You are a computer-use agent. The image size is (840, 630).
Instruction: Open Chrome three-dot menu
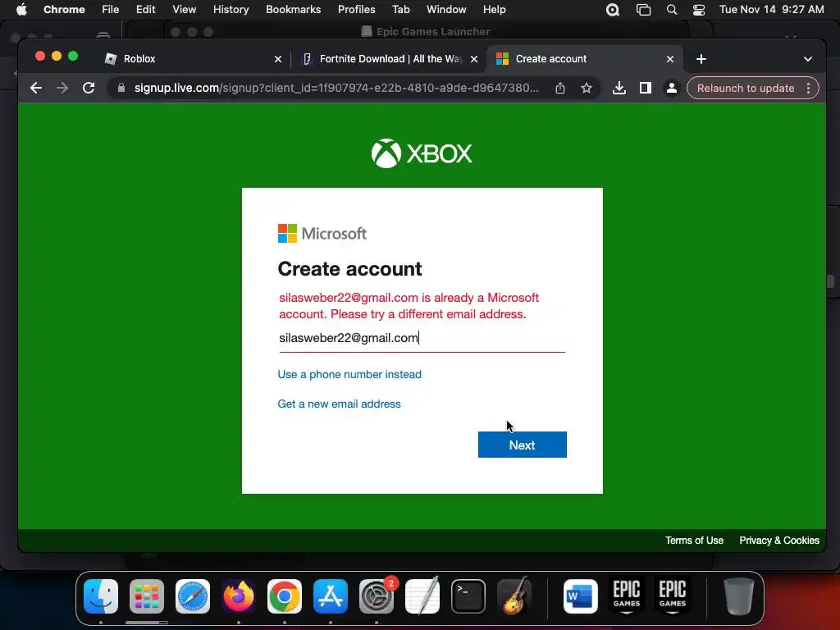click(x=808, y=88)
